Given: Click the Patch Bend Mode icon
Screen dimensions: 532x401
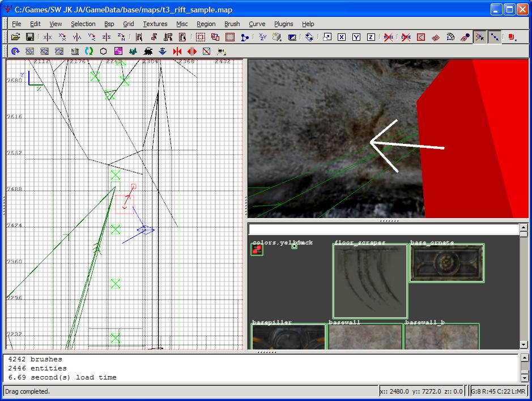Looking at the screenshot, I should (x=450, y=37).
